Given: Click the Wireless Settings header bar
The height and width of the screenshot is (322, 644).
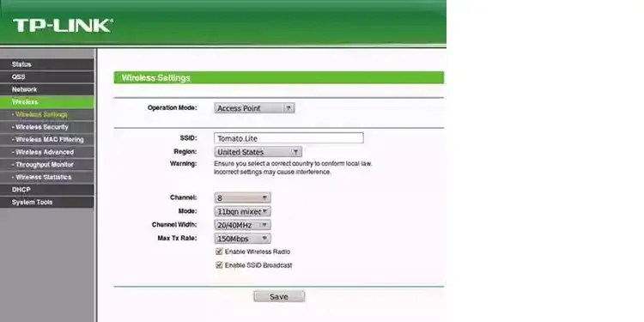Looking at the screenshot, I should 279,77.
